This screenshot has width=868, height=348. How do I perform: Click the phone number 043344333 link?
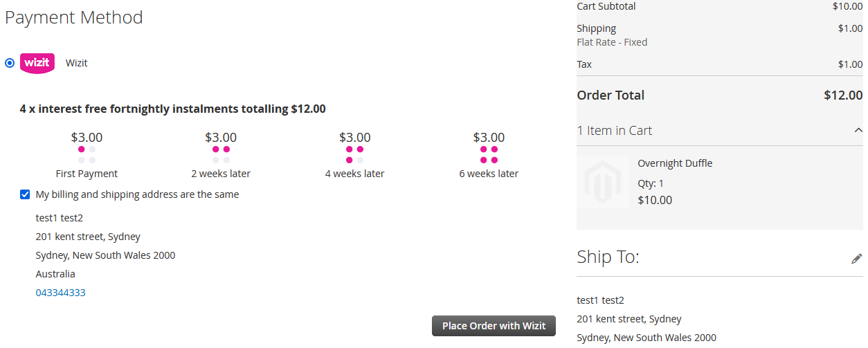pyautogui.click(x=61, y=293)
